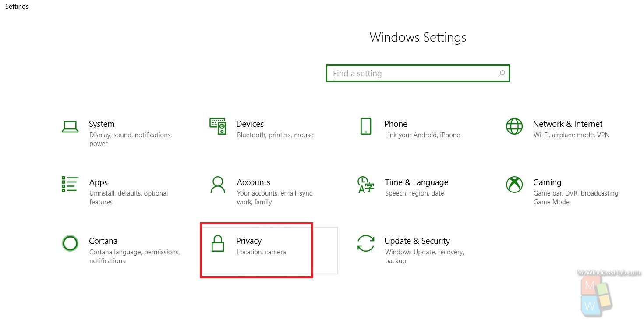Click the Gaming Xbox icon
The height and width of the screenshot is (331, 644).
click(514, 185)
